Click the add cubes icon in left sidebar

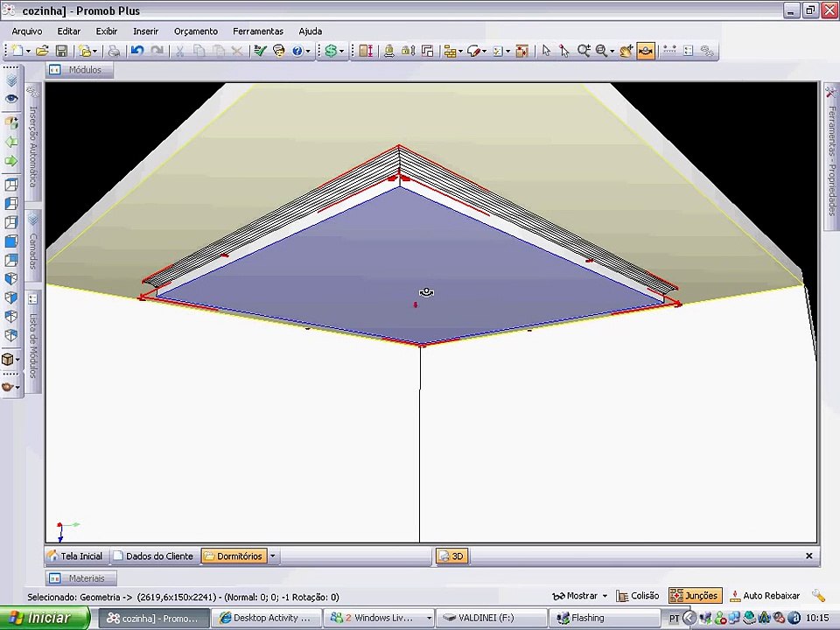[x=11, y=122]
